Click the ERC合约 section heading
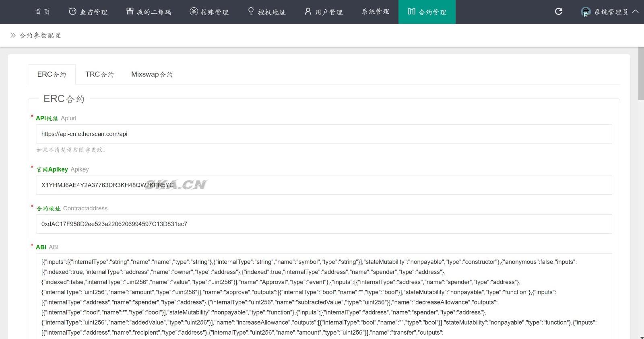Screen dimensions: 644x339 pos(64,99)
